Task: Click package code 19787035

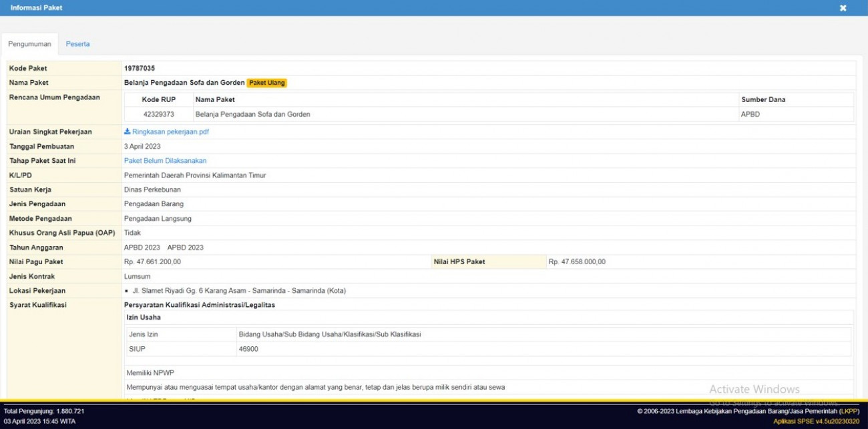Action: [140, 68]
